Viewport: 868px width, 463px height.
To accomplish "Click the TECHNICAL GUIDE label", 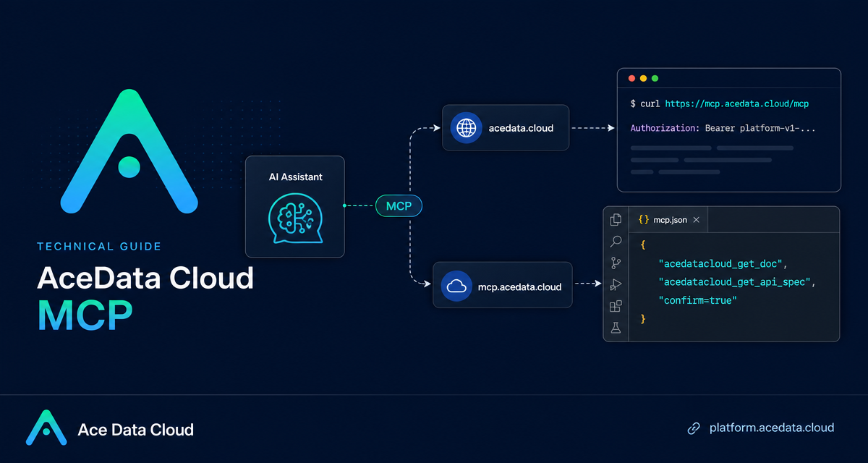I will [99, 247].
